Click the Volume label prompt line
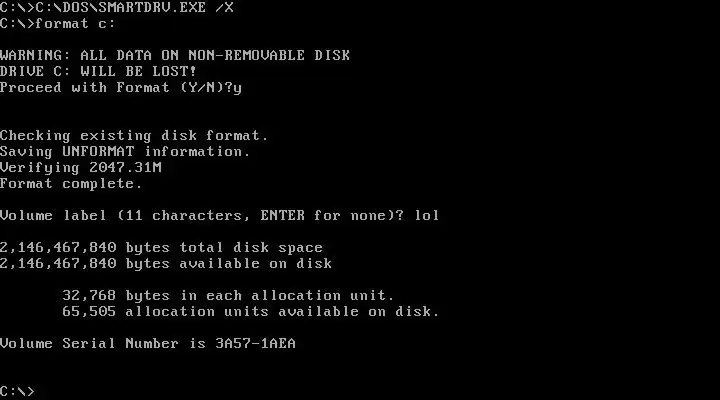This screenshot has height=400, width=720. [219, 215]
